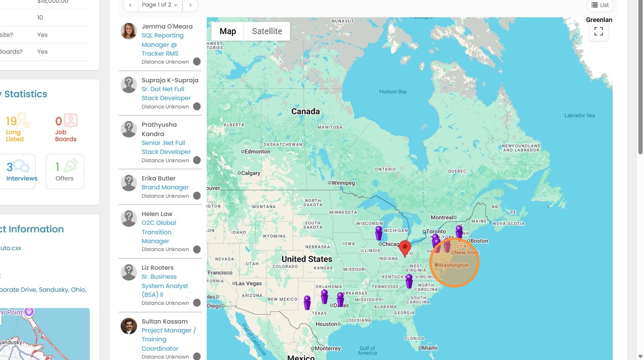644x360 pixels.
Task: Switch to List view
Action: [x=600, y=5]
